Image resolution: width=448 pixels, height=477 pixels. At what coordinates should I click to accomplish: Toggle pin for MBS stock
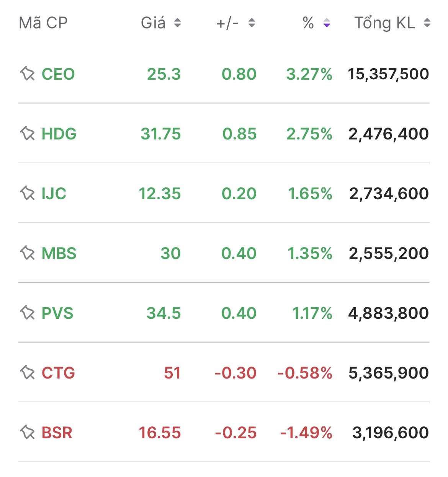[28, 253]
